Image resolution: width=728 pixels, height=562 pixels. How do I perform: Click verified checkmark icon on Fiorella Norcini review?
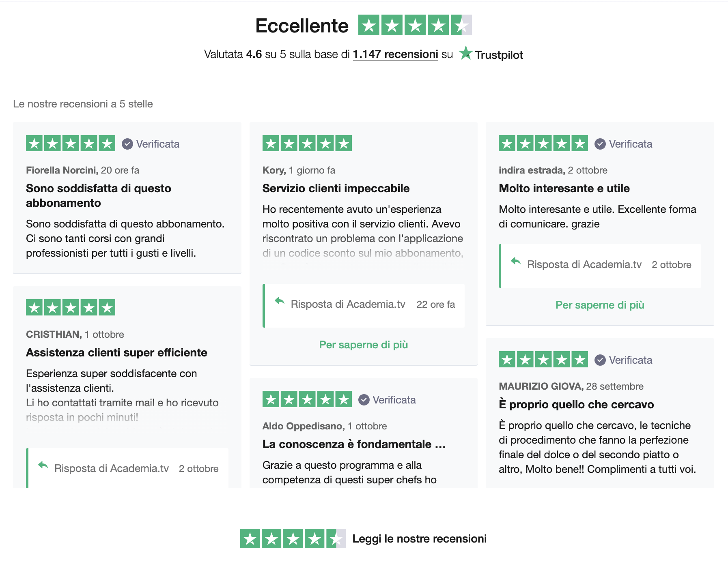(x=127, y=144)
